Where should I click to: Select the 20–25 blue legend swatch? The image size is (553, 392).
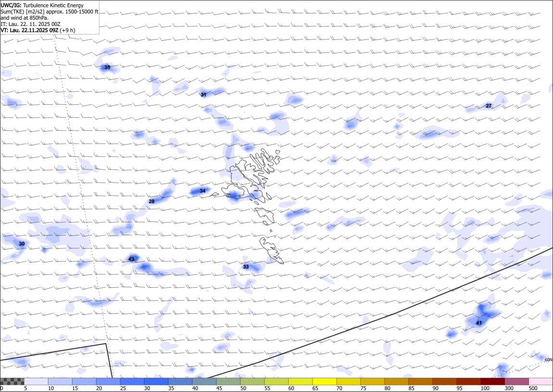[108, 381]
